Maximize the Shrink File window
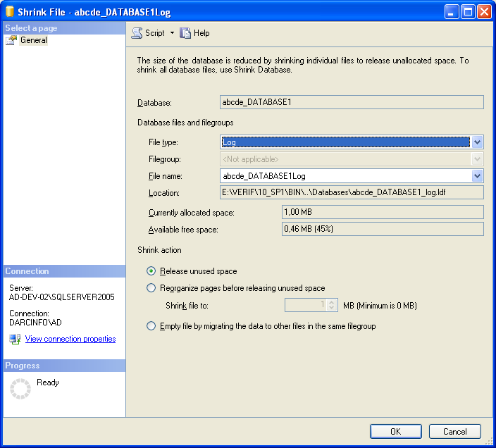The image size is (496, 448). (x=468, y=12)
